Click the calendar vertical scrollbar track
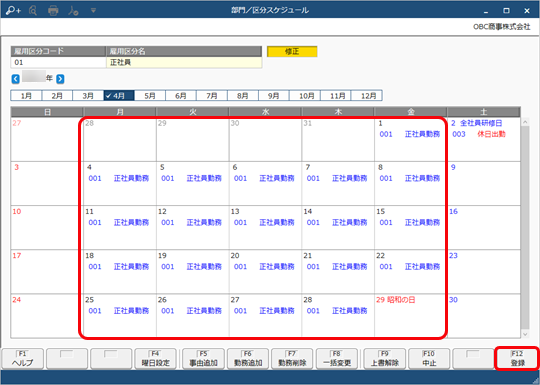Image resolution: width=540 pixels, height=385 pixels. pos(525,227)
